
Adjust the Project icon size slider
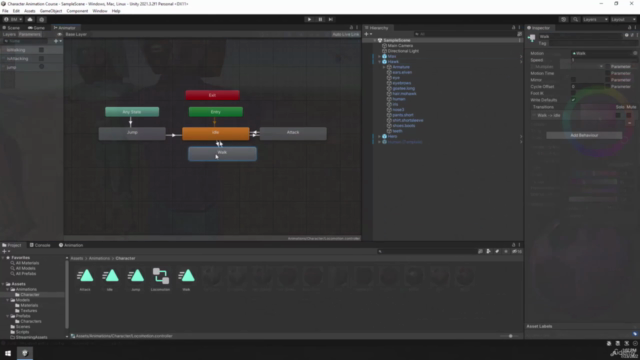[510, 336]
